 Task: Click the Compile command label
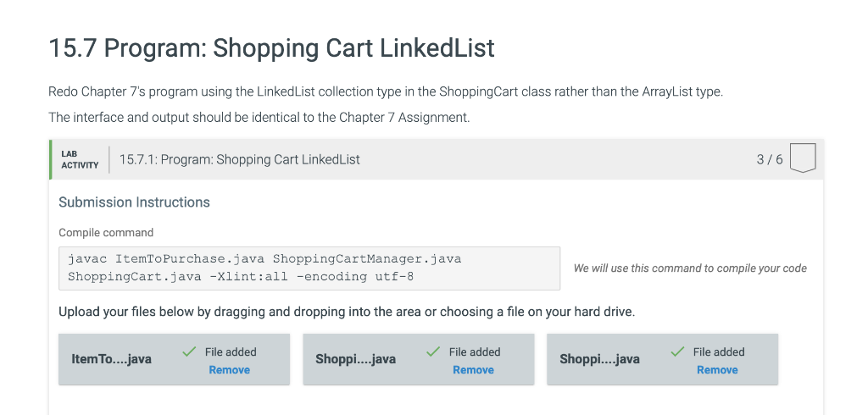coord(106,233)
